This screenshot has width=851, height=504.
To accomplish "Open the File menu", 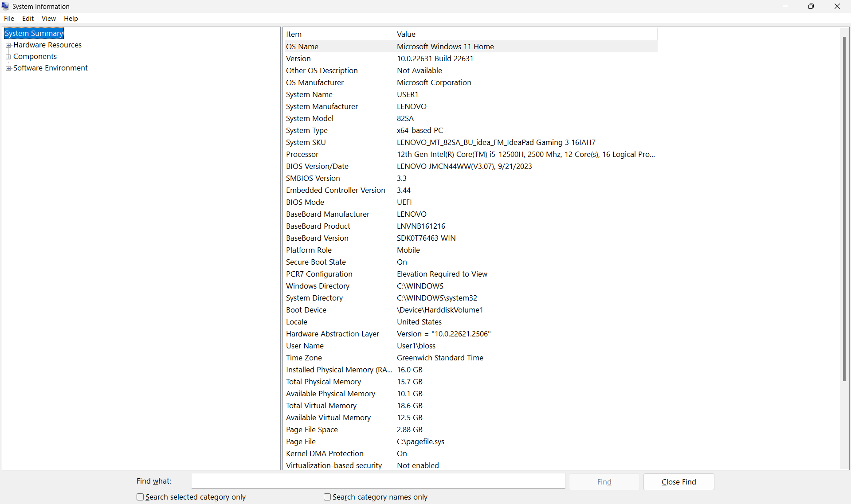I will [x=9, y=18].
